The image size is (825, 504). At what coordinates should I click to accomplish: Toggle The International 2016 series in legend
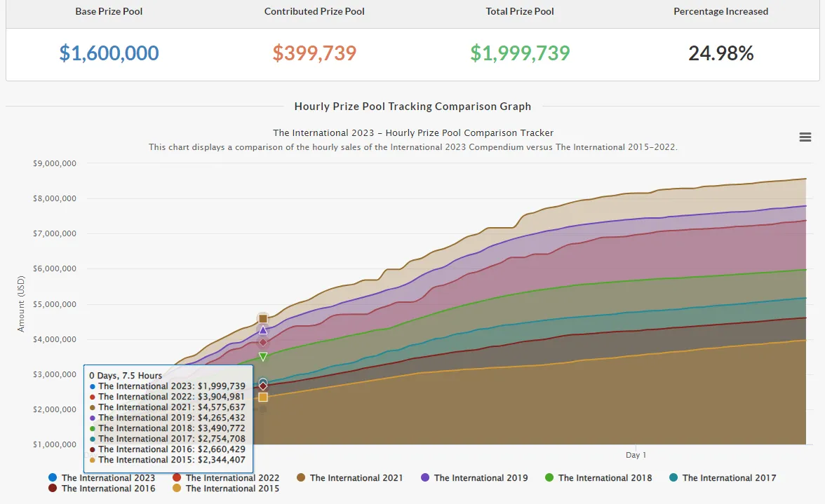pyautogui.click(x=102, y=489)
